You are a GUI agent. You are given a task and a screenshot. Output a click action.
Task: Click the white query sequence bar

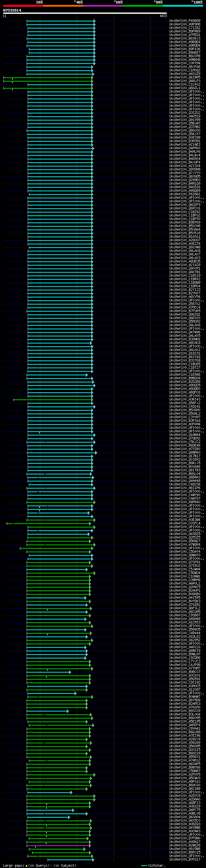(x=85, y=13)
